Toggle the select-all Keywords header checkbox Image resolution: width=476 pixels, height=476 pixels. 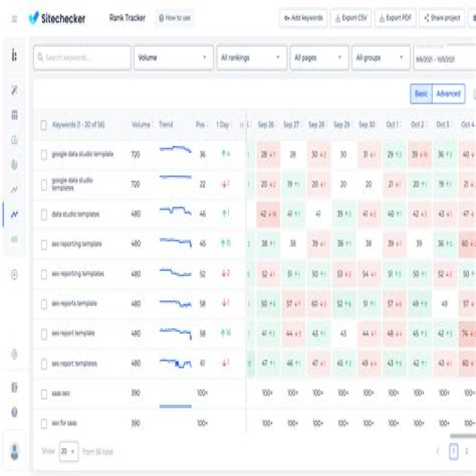click(44, 125)
